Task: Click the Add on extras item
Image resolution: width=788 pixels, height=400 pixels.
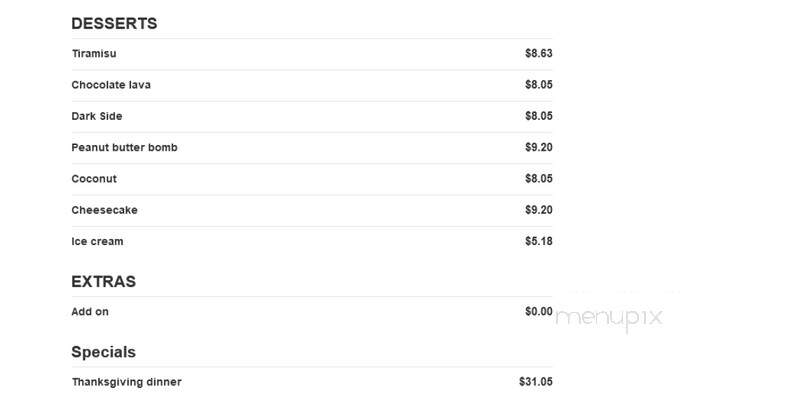Action: 312,312
